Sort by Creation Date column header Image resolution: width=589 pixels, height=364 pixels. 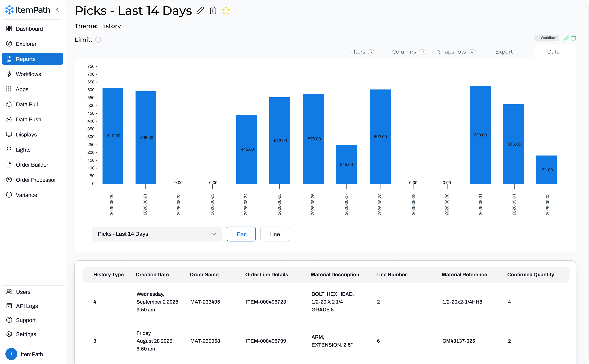click(x=152, y=275)
